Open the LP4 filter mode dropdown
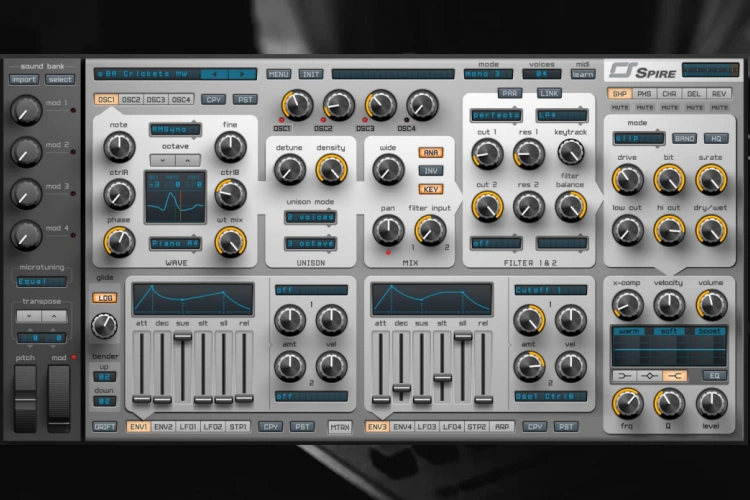The image size is (750, 500). coord(562,115)
